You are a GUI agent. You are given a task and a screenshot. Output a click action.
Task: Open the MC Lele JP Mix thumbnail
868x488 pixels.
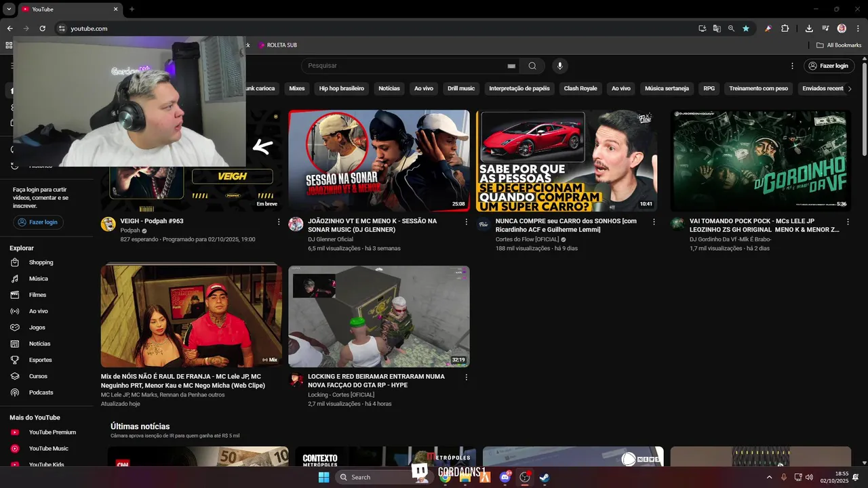[191, 317]
